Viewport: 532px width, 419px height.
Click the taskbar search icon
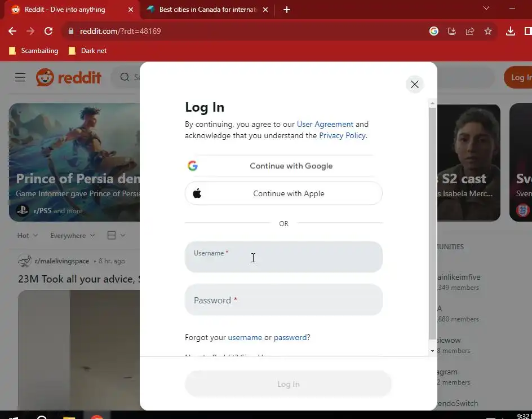(x=42, y=417)
